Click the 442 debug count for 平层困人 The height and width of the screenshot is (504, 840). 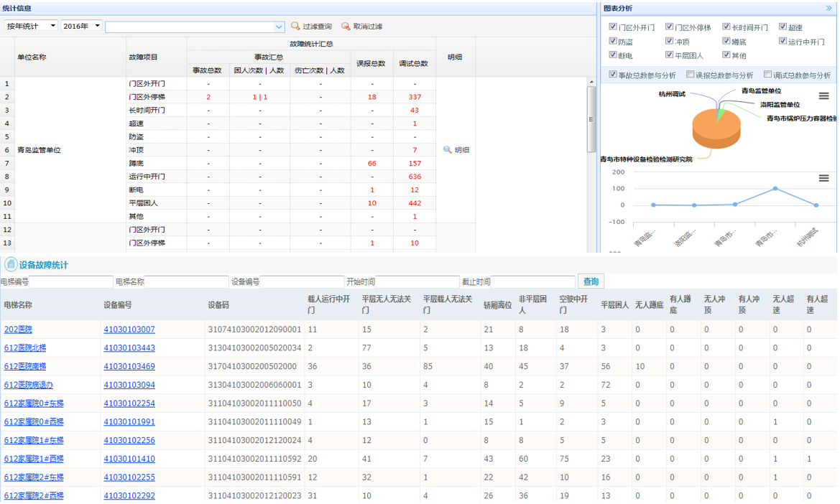click(x=415, y=203)
